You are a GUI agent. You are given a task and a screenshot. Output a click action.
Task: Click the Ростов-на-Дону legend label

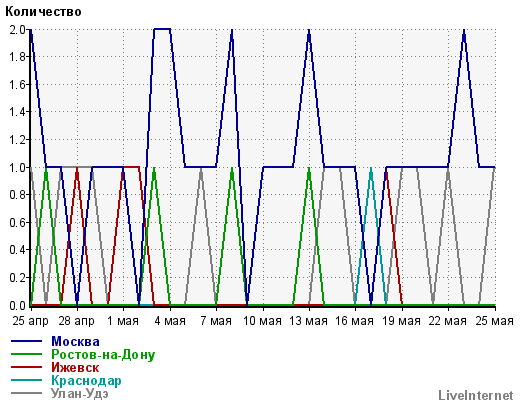(x=103, y=355)
